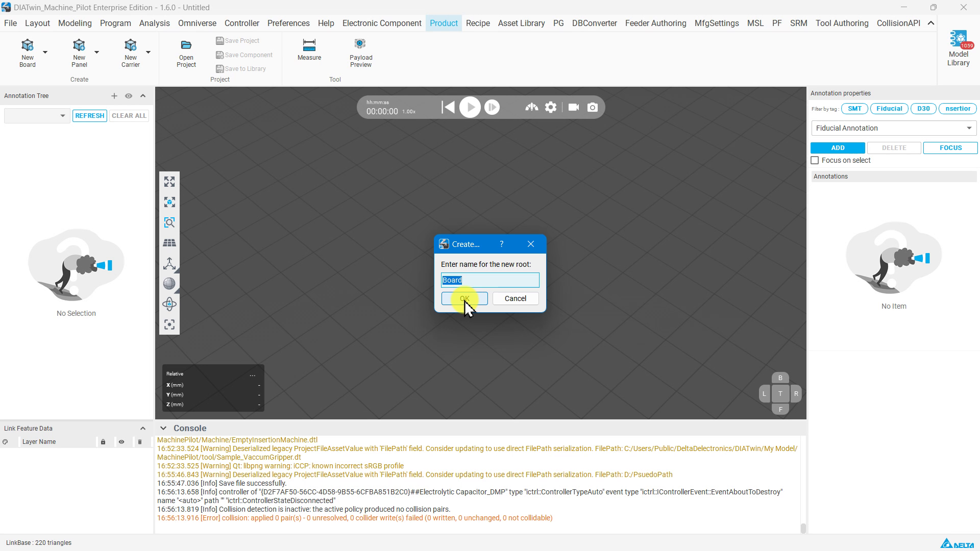980x551 pixels.
Task: Switch to the Recipe tab
Action: pos(478,23)
